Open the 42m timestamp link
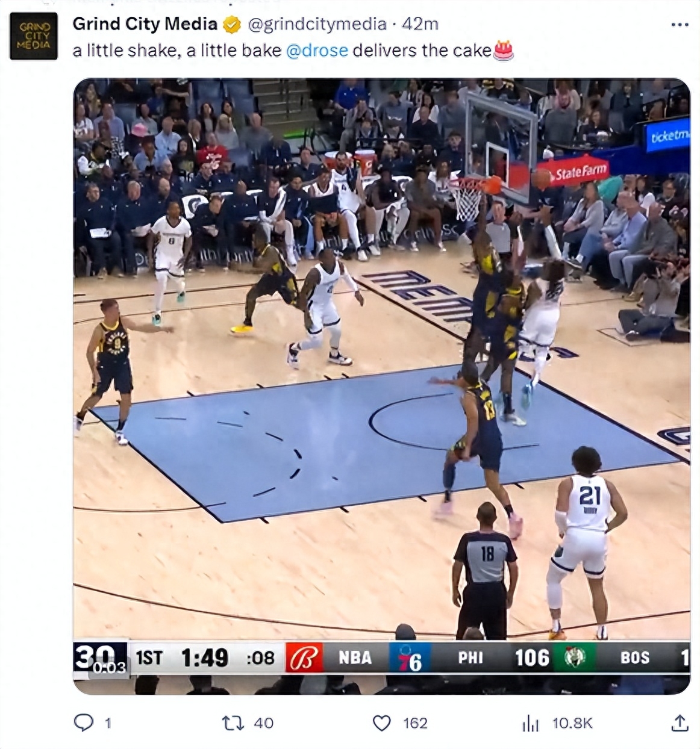The width and height of the screenshot is (700, 749). (420, 24)
